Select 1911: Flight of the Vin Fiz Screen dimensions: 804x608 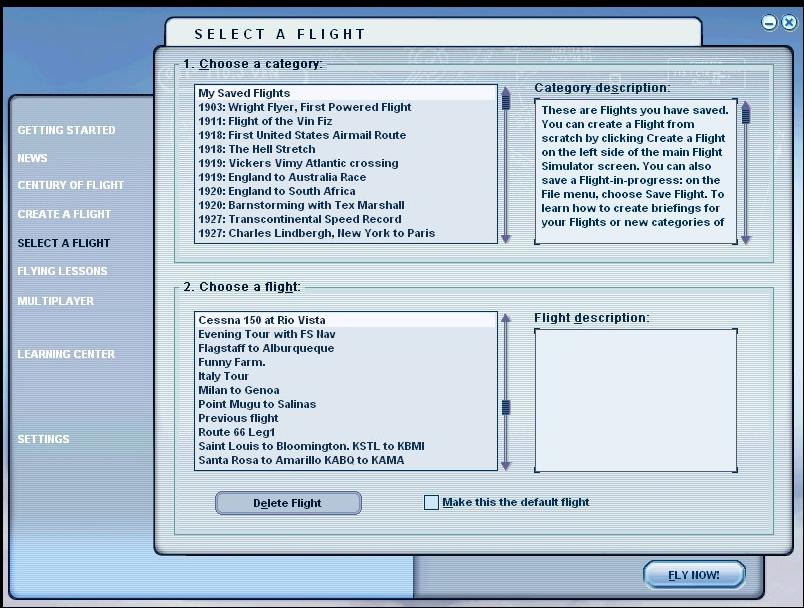[346, 121]
